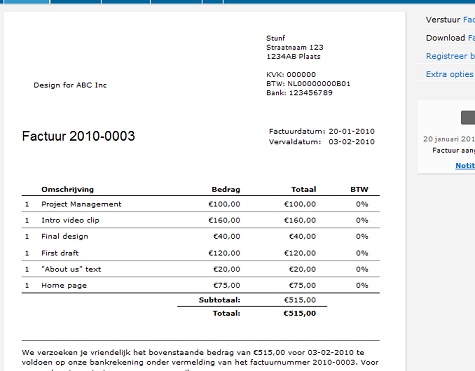475x371 pixels.
Task: Open the Verstuur Factuur link in sidebar
Action: coord(450,20)
